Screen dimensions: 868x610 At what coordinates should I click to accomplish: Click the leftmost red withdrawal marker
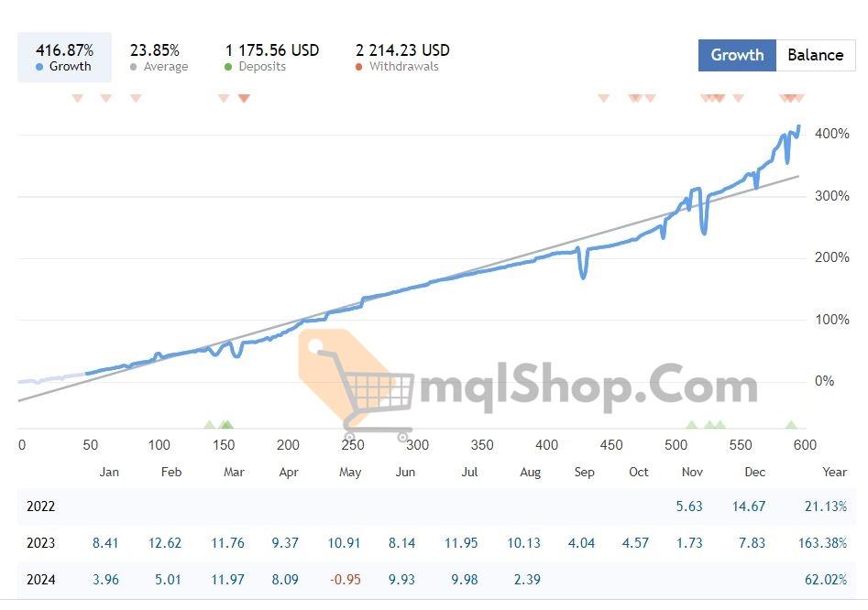pyautogui.click(x=77, y=98)
